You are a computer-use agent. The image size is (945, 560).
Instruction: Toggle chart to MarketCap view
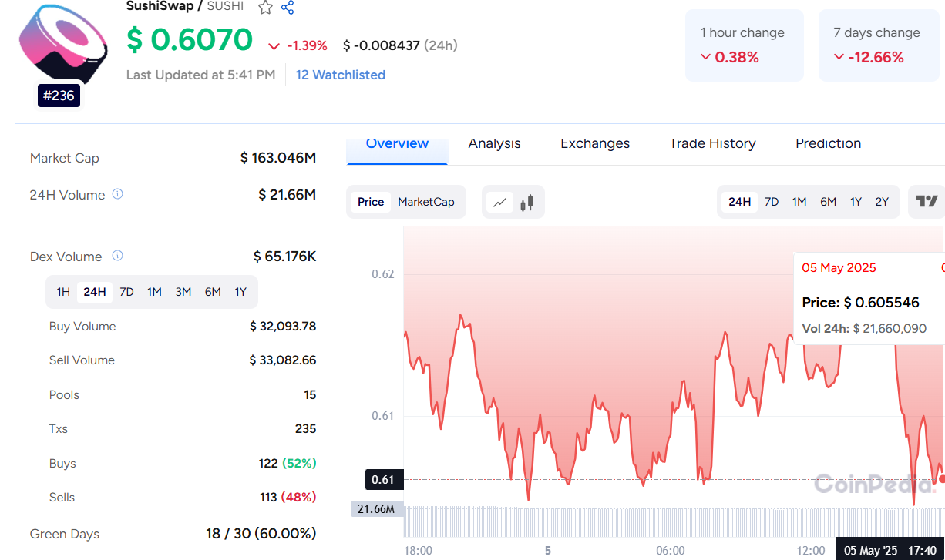click(x=426, y=202)
